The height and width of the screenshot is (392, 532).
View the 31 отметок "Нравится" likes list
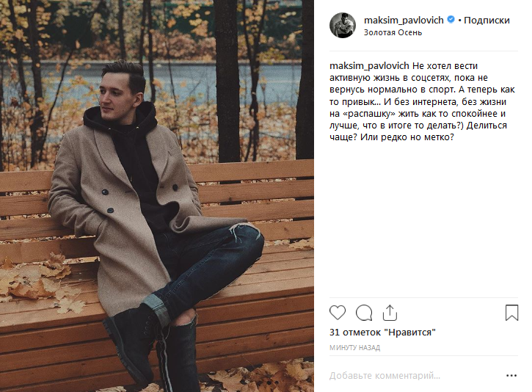(x=382, y=333)
